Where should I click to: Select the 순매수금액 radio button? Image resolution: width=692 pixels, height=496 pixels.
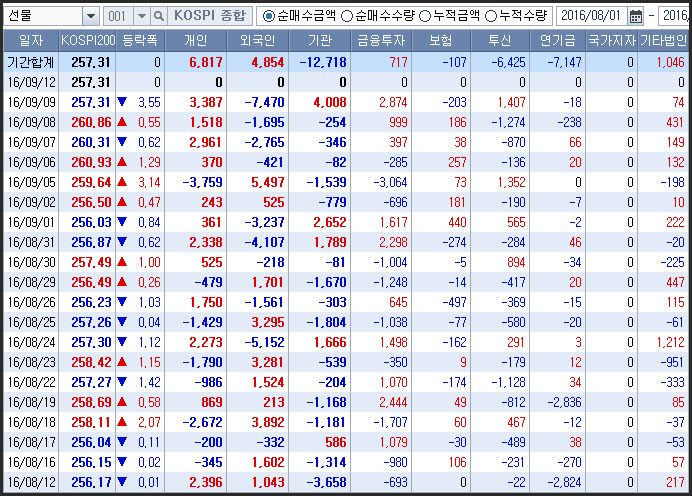point(268,16)
